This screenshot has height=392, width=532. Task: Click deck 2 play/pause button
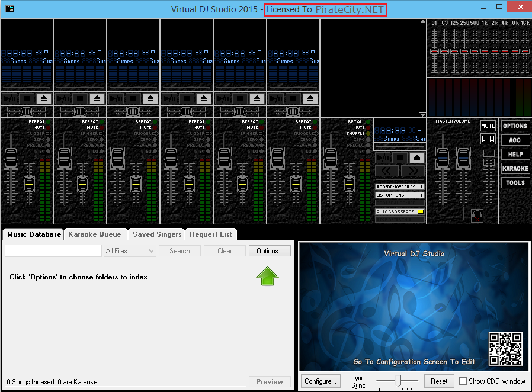point(63,99)
